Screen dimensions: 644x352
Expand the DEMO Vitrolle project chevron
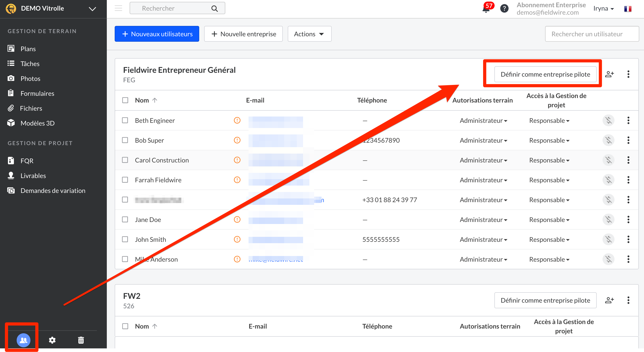pyautogui.click(x=92, y=9)
